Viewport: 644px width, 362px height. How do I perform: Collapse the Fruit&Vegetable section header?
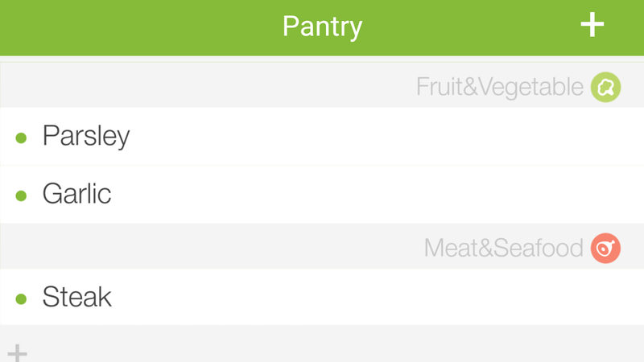click(322, 85)
